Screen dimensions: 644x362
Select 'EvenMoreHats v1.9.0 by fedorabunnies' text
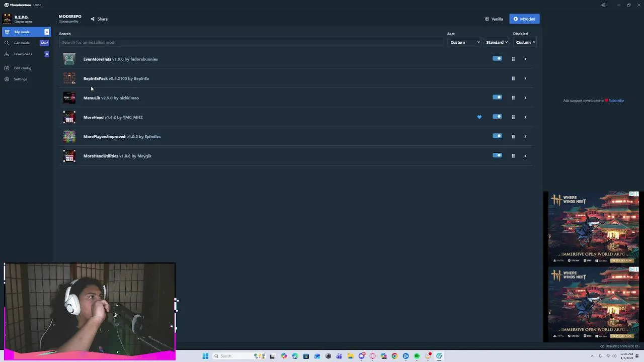point(121,59)
